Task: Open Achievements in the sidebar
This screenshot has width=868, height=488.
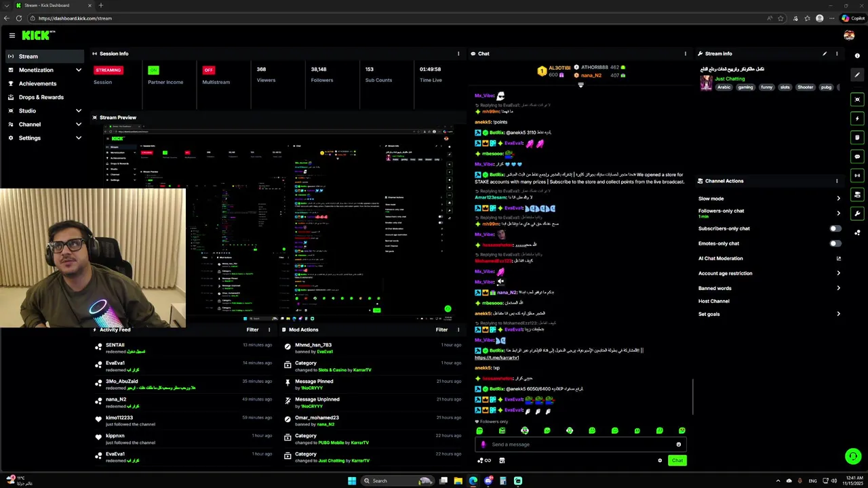Action: (x=44, y=83)
